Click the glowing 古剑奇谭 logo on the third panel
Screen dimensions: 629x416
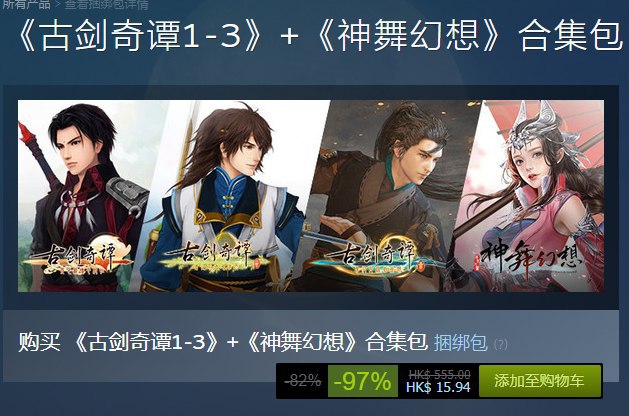coord(375,257)
